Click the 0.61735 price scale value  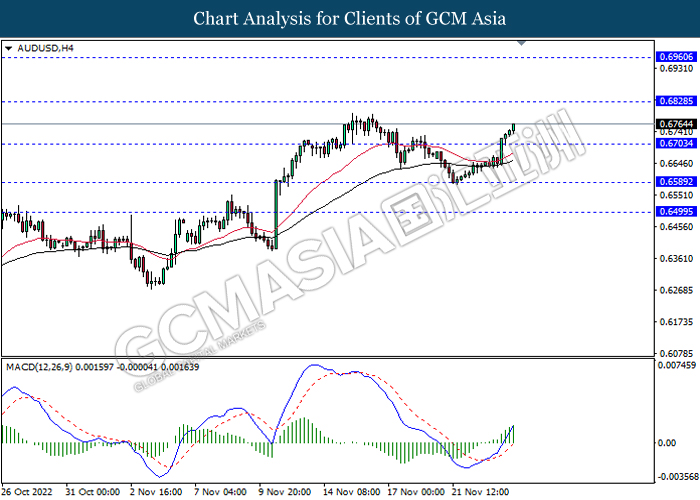click(676, 322)
